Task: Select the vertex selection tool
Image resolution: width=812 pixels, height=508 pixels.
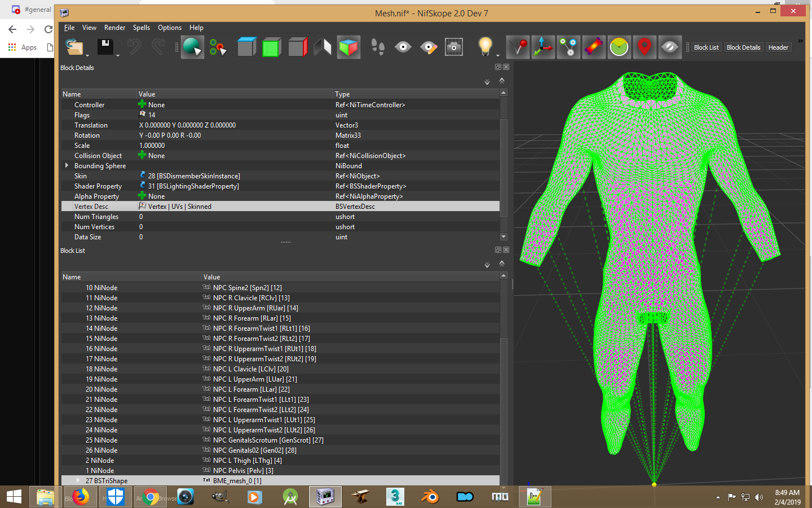Action: [x=218, y=47]
